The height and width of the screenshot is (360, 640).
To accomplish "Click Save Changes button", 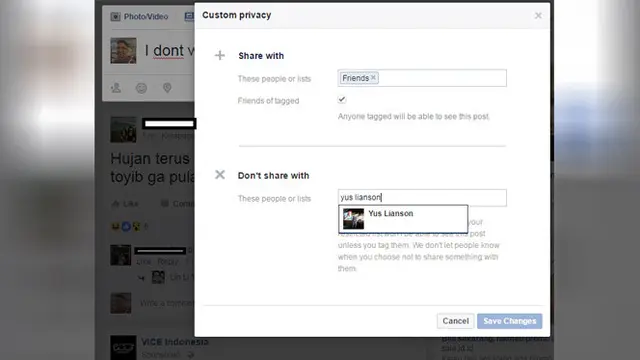I will pos(509,321).
